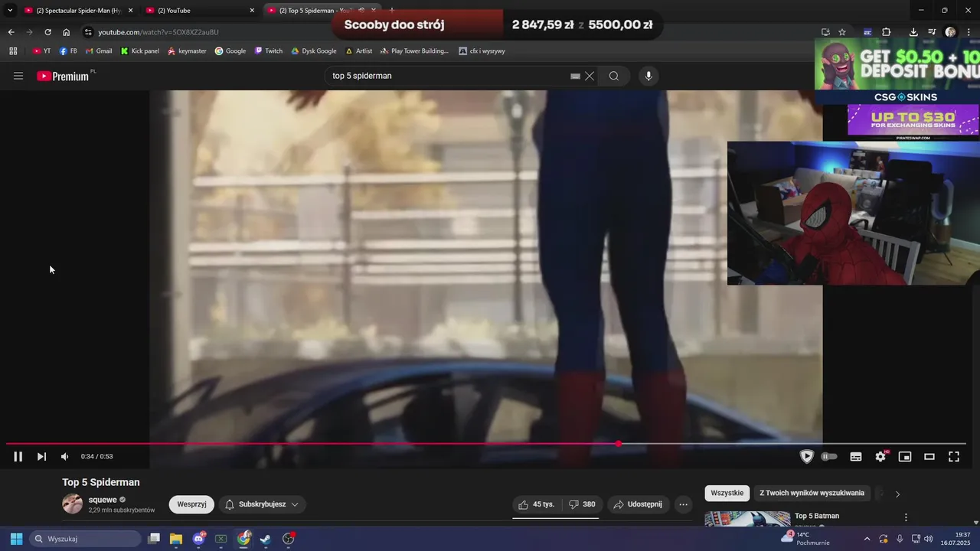This screenshot has width=980, height=551.
Task: Click the Udostępnij share button
Action: point(639,504)
